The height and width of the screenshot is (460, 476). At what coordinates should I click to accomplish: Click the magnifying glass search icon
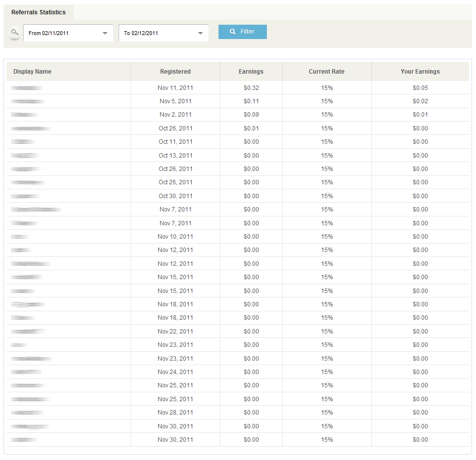click(15, 33)
